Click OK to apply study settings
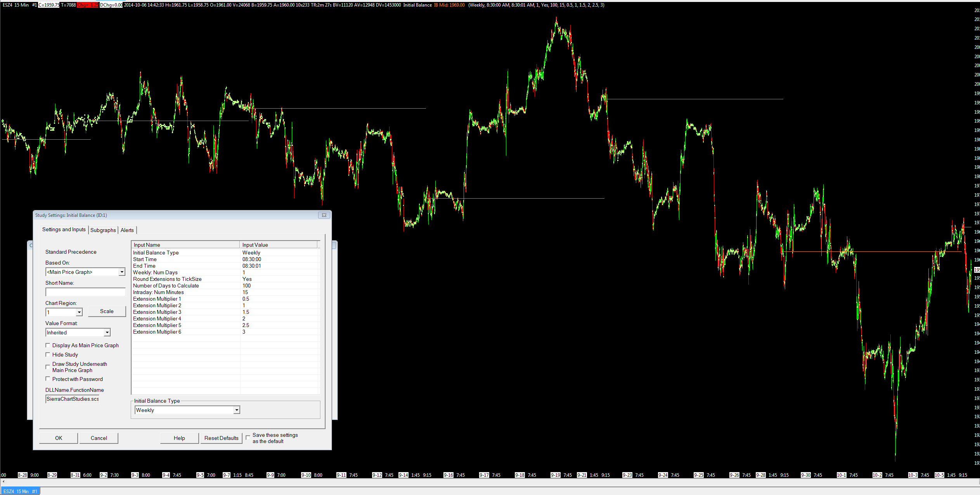The width and height of the screenshot is (980, 495). 59,438
